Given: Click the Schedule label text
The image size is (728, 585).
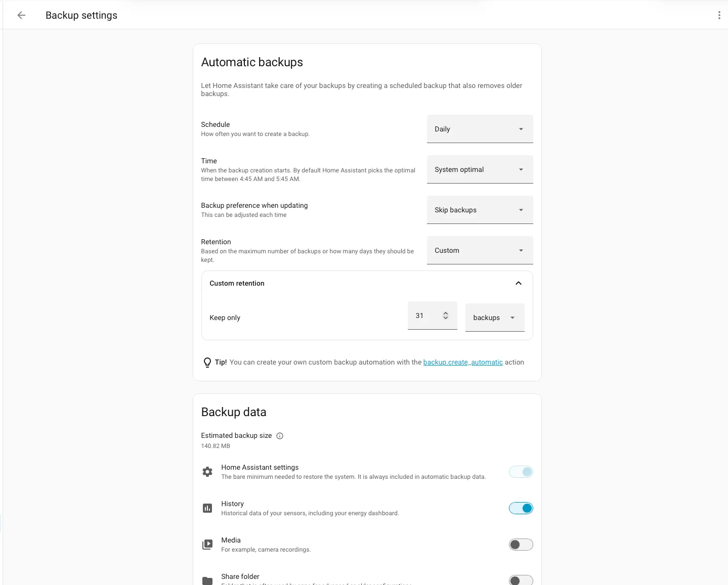Looking at the screenshot, I should tap(216, 124).
